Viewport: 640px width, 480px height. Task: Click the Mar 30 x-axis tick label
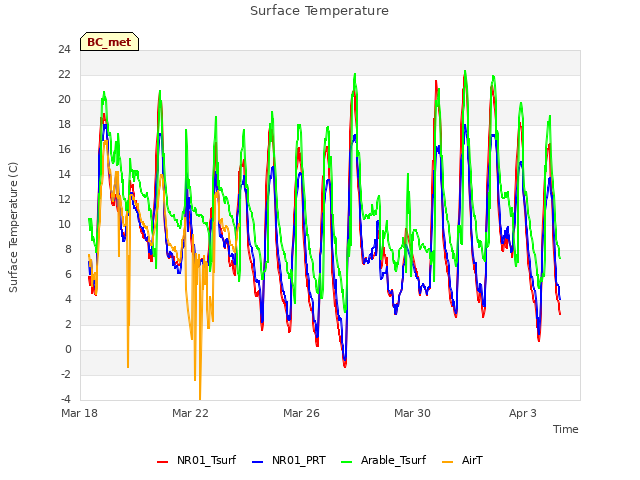click(412, 413)
